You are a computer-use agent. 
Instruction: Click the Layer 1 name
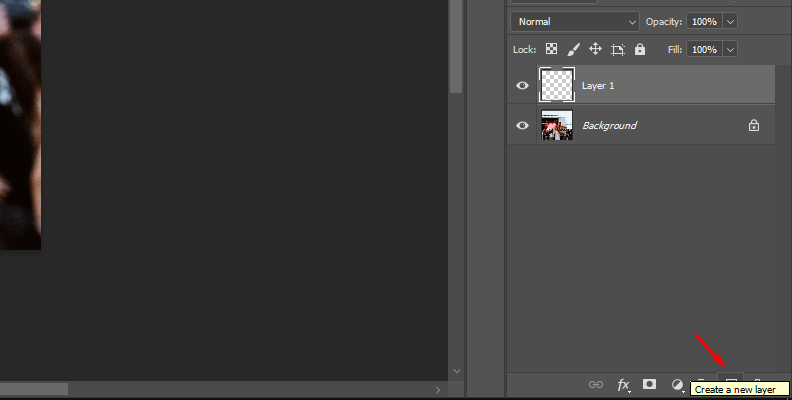[598, 85]
